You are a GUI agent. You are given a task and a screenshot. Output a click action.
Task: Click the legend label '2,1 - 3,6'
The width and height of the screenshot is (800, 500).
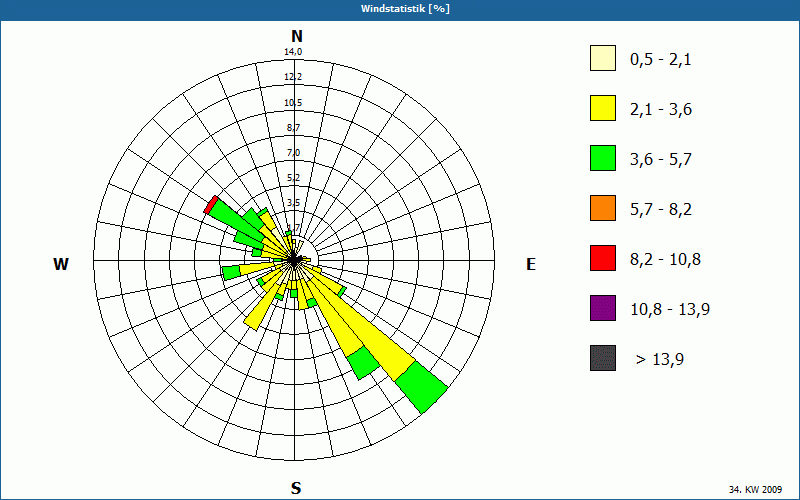pos(661,110)
